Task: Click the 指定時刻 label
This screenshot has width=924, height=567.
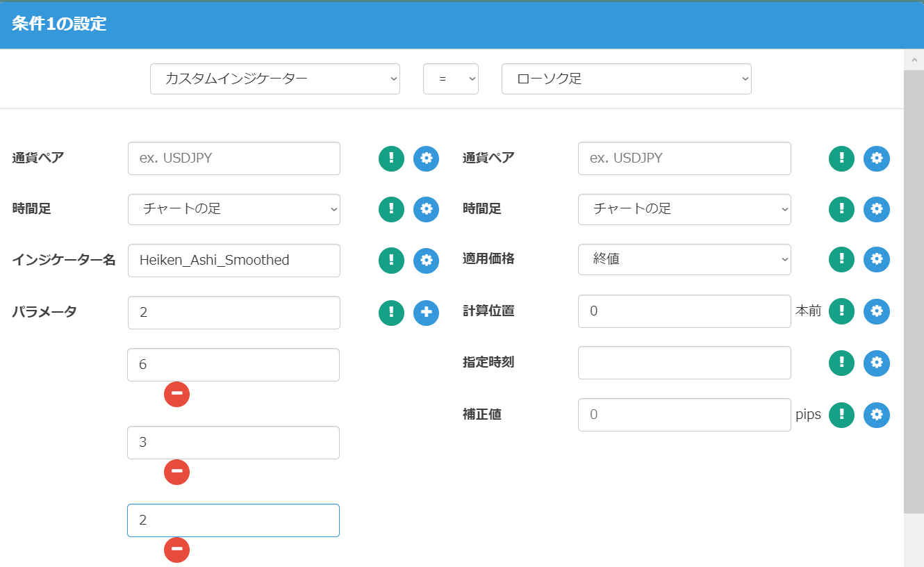Action: (x=488, y=363)
